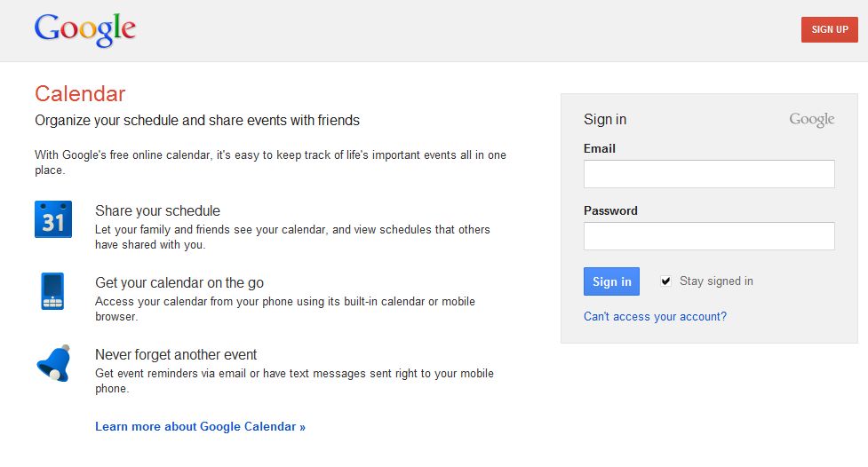This screenshot has height=467, width=868.
Task: Click the blue mobile phone icon
Action: pyautogui.click(x=52, y=291)
